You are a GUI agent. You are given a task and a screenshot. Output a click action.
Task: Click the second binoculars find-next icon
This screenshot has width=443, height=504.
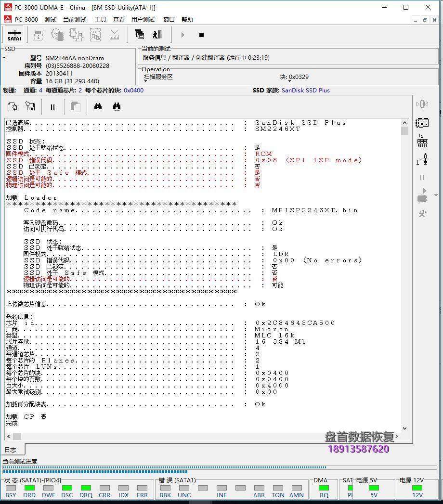click(117, 107)
